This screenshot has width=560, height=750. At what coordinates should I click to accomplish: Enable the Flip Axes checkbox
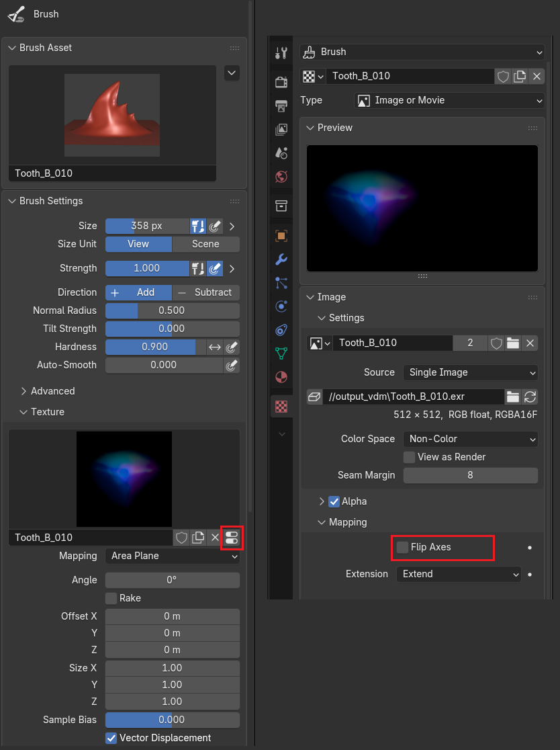point(403,547)
